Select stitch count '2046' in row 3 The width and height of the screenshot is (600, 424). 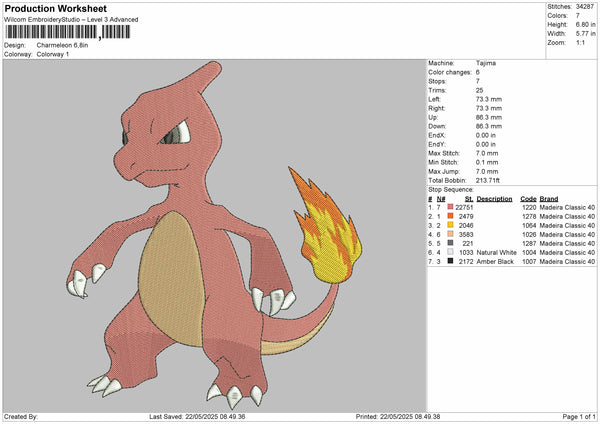[466, 225]
